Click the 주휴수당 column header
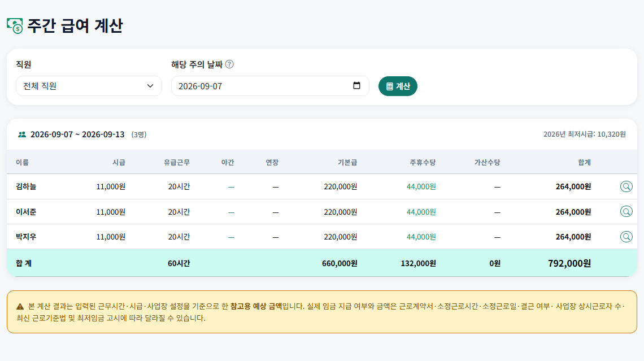Image resolution: width=644 pixels, height=361 pixels. coord(423,162)
